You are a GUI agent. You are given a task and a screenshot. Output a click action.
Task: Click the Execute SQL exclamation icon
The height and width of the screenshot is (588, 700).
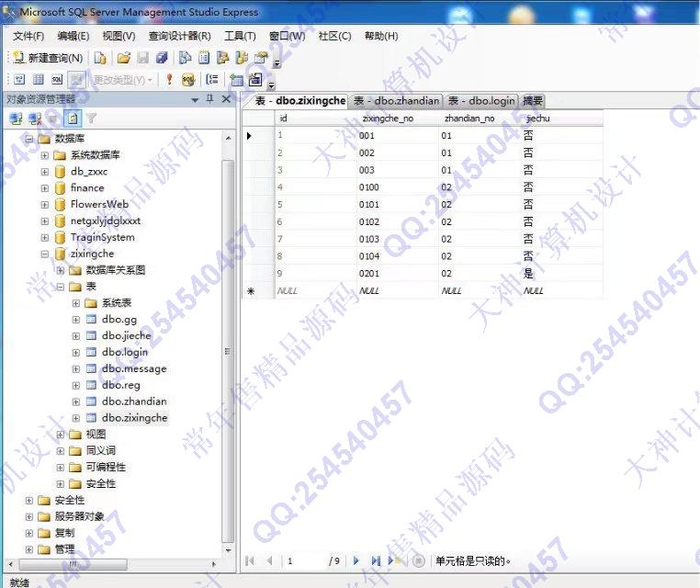point(169,79)
